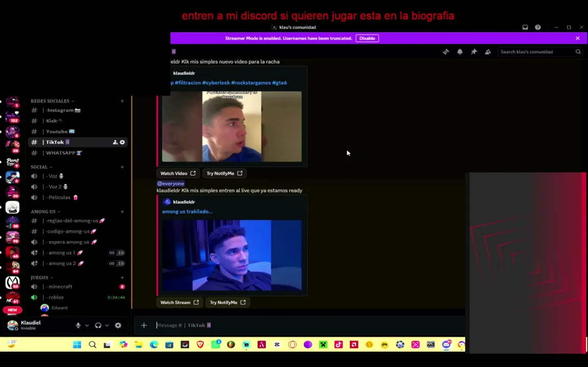Click create invite icon on TikTok channel
588x367 pixels.
[115, 142]
